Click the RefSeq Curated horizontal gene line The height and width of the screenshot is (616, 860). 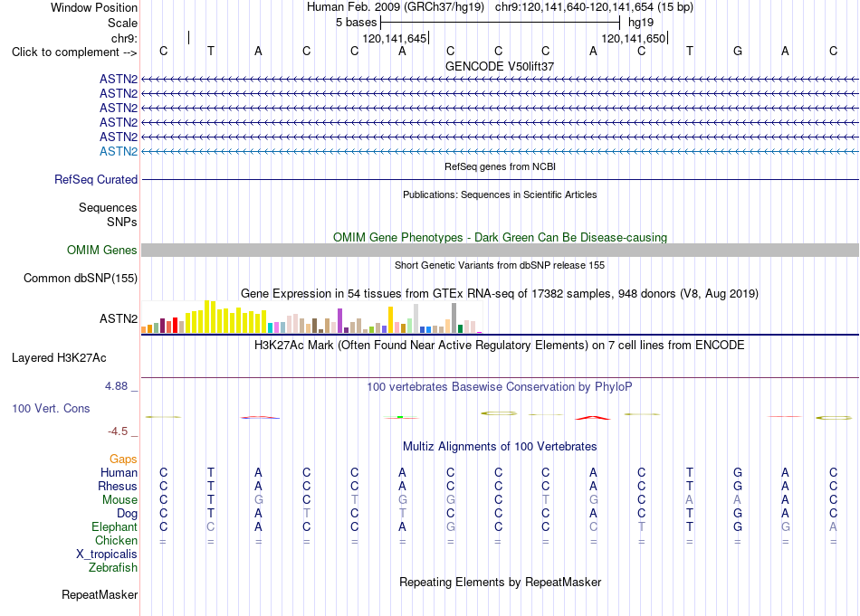(x=500, y=179)
